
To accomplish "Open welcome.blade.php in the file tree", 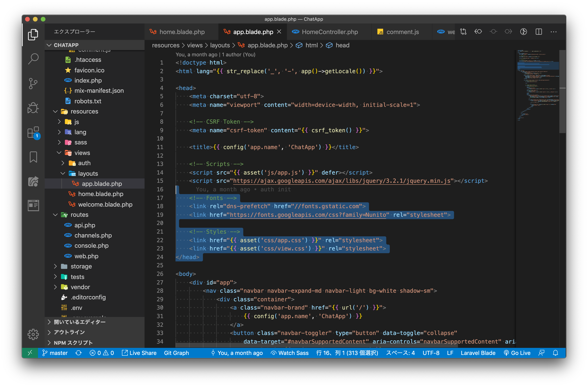I will click(95, 205).
